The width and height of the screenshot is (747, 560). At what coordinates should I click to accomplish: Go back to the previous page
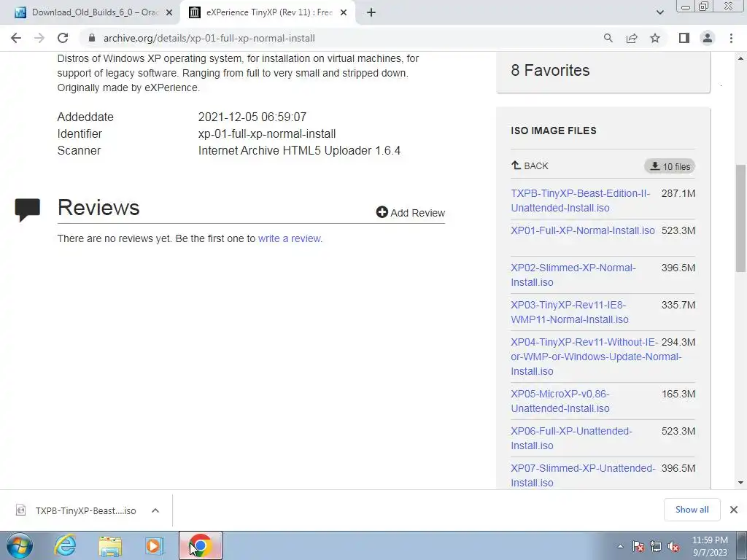[x=16, y=38]
